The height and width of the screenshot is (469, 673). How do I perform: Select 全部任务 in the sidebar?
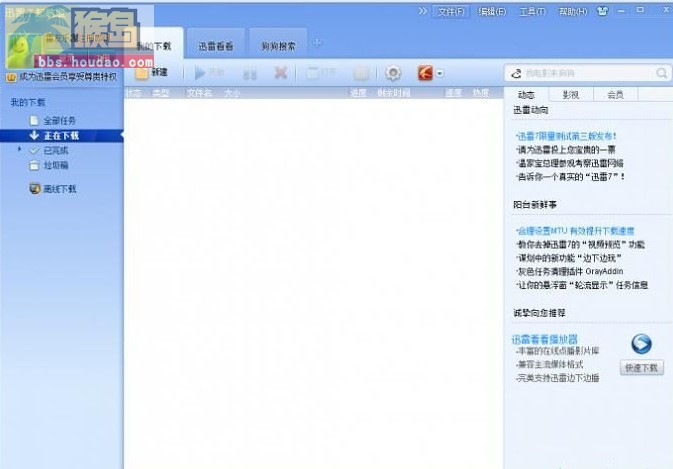(x=60, y=121)
